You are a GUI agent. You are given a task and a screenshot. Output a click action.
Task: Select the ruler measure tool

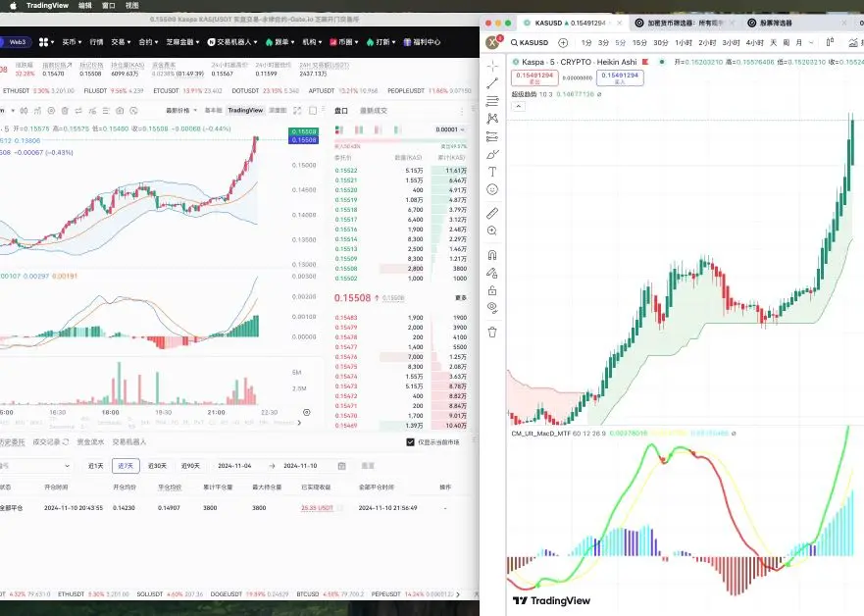click(492, 213)
